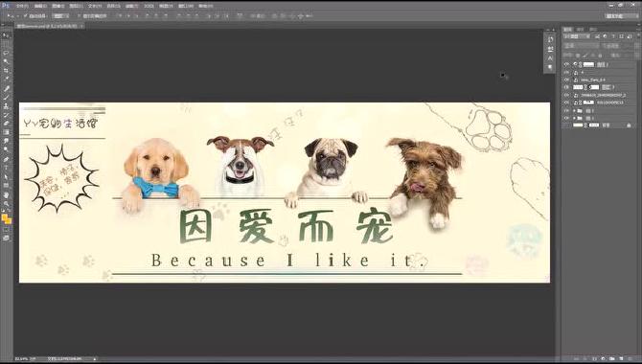Viewport: 642px width, 364px height.
Task: Open the third collapsed panel icon in dock
Action: tap(550, 58)
